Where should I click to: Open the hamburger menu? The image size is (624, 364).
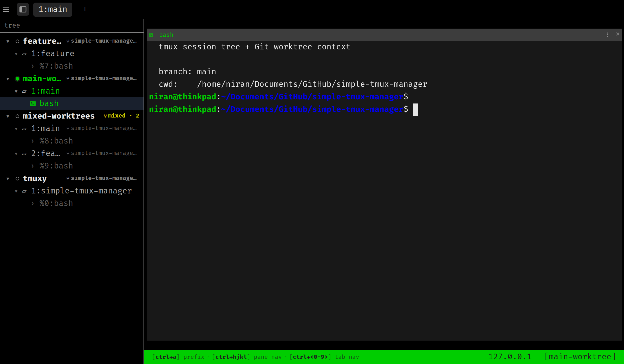click(x=6, y=10)
